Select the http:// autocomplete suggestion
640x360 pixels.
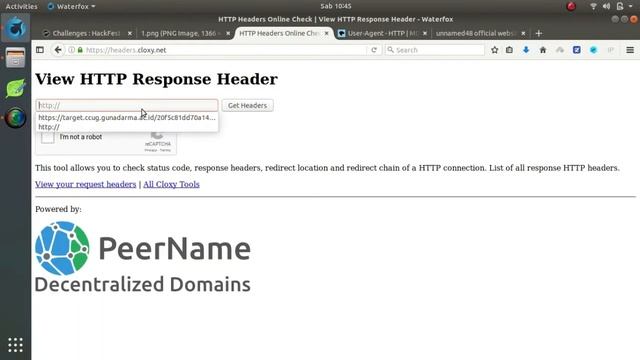click(127, 127)
